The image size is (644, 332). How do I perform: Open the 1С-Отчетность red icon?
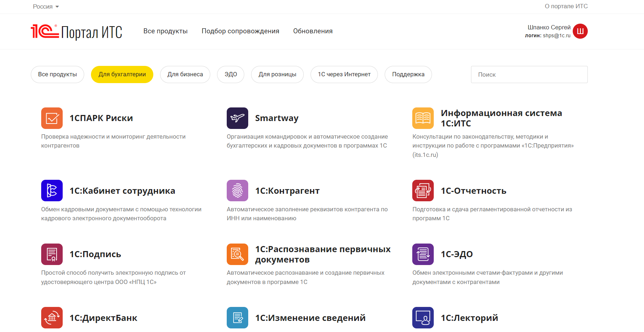pyautogui.click(x=423, y=191)
